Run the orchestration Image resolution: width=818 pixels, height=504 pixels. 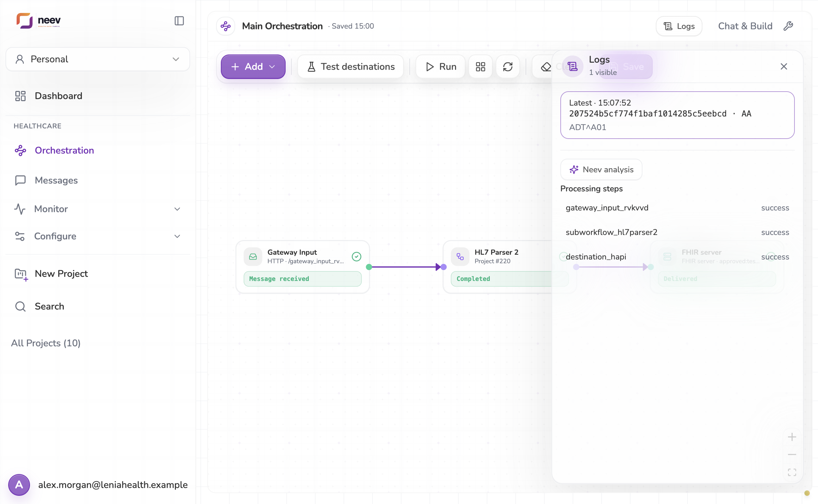(441, 67)
